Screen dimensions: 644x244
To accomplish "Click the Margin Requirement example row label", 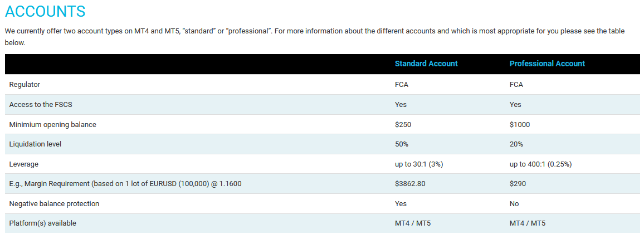I will pos(125,184).
